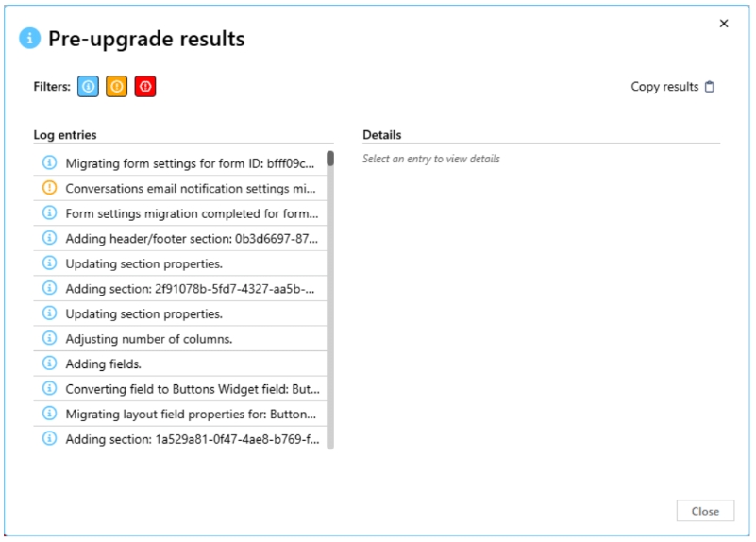This screenshot has width=756, height=542.
Task: Select the Adding section 2f91078b entry
Action: [x=189, y=288]
